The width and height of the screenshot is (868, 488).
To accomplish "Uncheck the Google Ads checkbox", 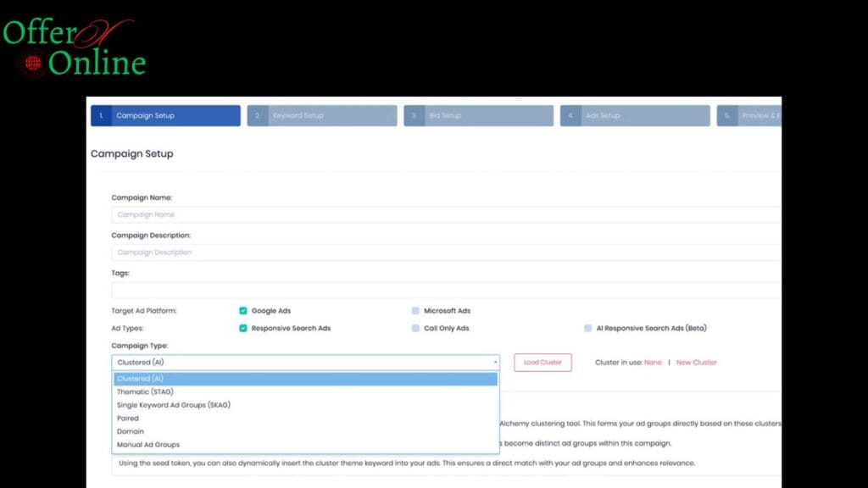I will [x=243, y=311].
